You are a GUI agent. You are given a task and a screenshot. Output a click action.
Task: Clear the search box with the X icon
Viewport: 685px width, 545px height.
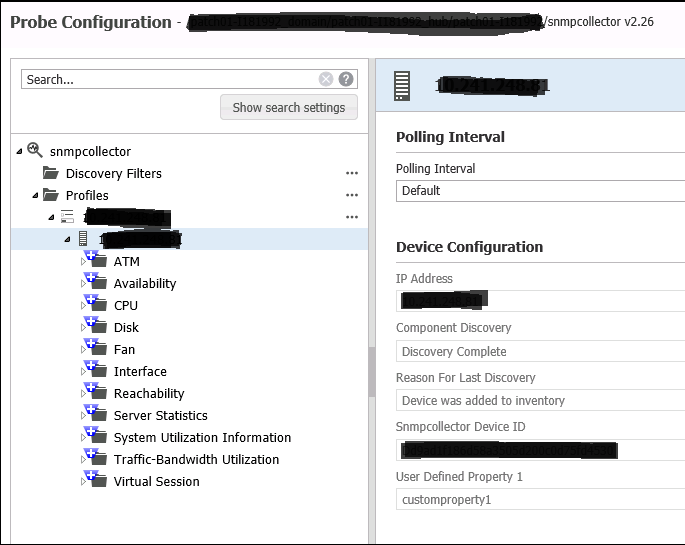pyautogui.click(x=326, y=79)
